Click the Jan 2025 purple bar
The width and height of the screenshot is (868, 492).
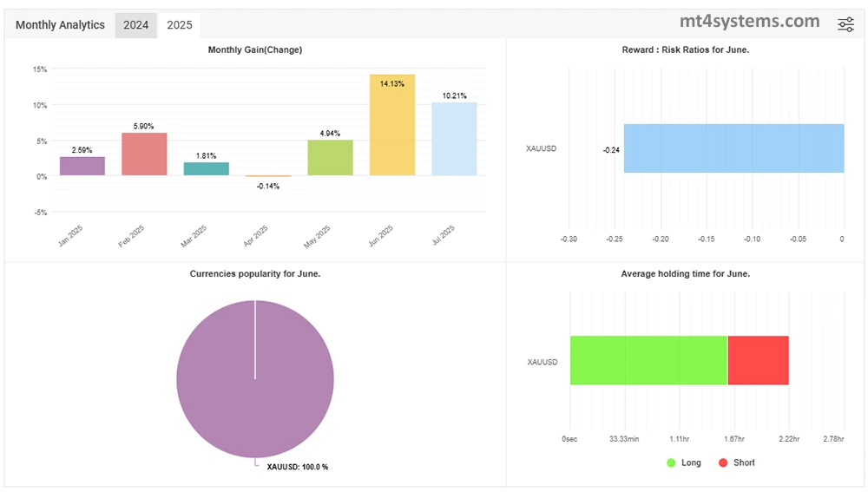point(82,166)
